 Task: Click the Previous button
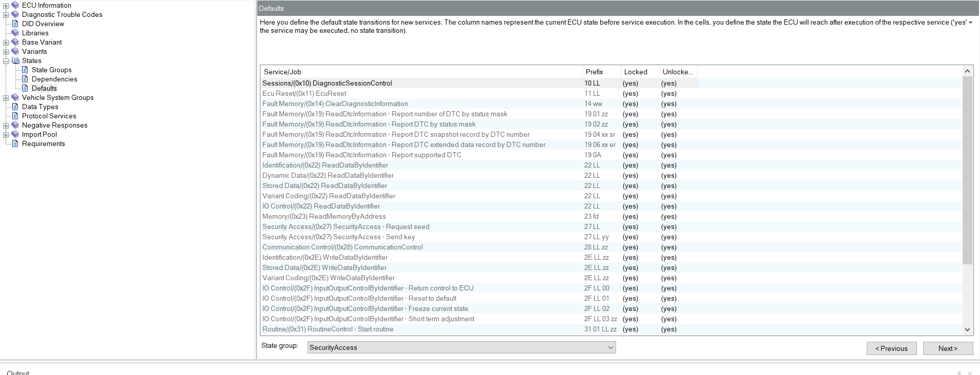pos(891,348)
